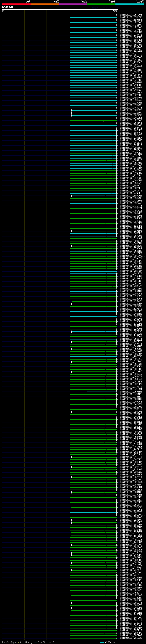The image size is (146, 644).
Task: Select hit label UniRef100_C5YE75
Action: [x=131, y=53]
